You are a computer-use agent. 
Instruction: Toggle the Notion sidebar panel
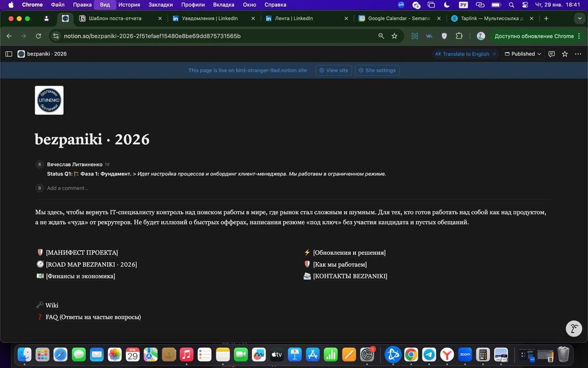[8, 54]
